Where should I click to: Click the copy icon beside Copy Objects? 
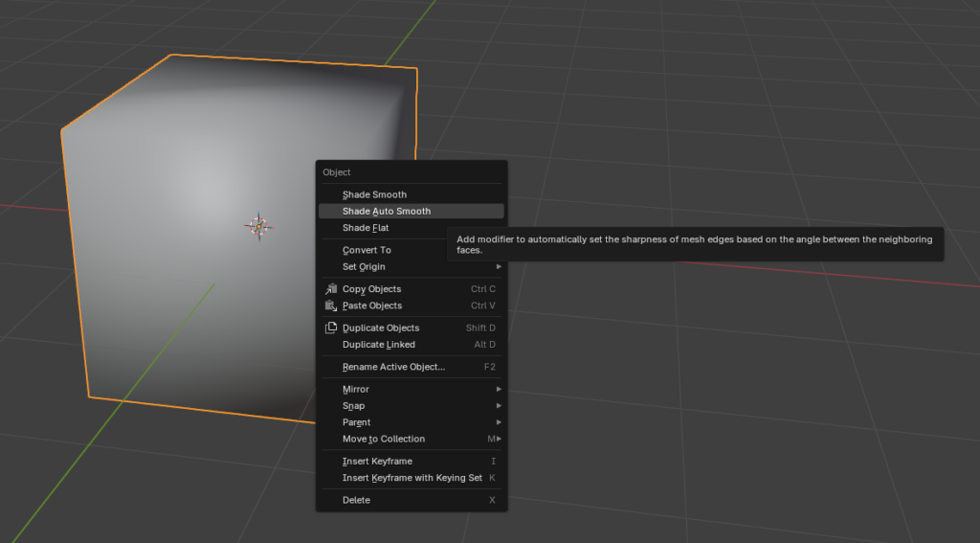(331, 289)
